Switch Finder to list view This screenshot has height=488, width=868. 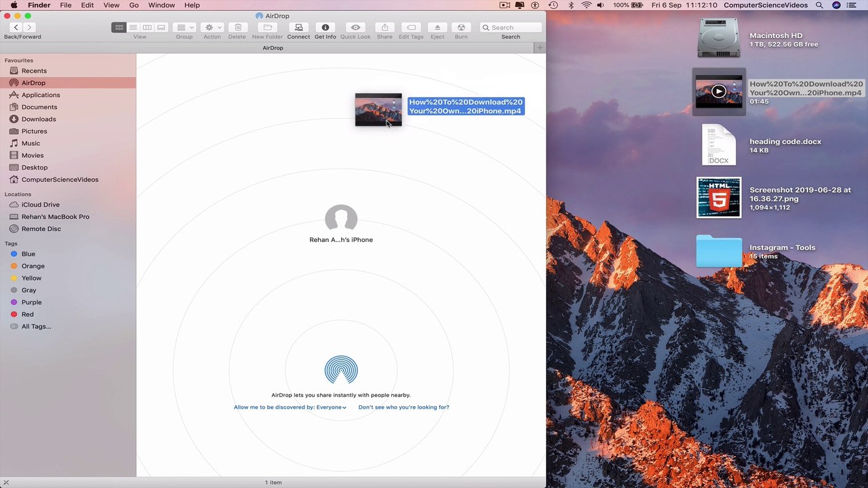[x=133, y=27]
